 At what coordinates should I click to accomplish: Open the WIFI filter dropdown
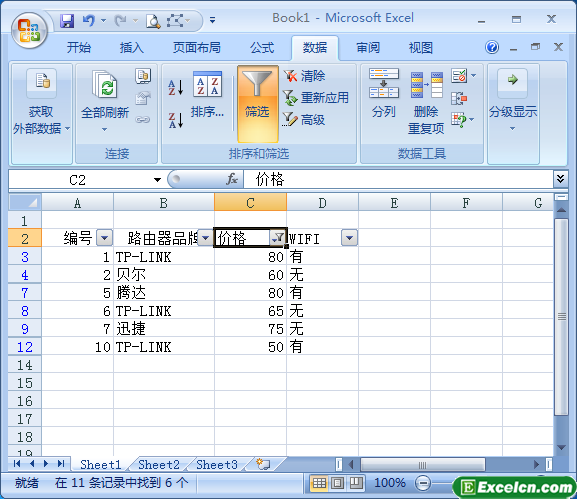(349, 238)
